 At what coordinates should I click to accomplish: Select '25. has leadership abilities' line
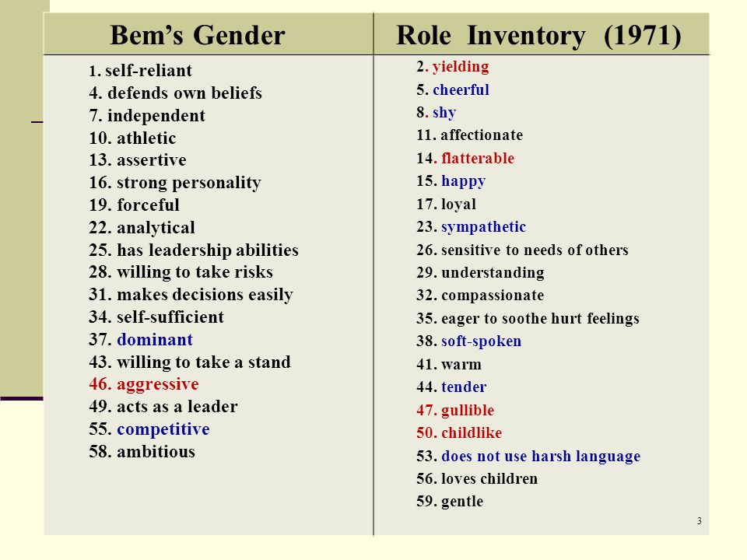(194, 250)
